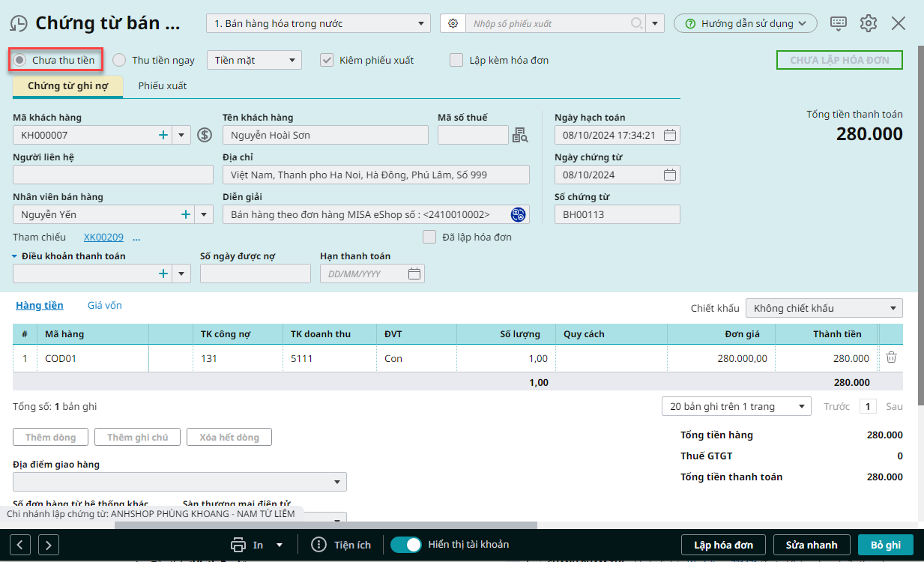
Task: Click the search magnifier in phiếu xuất box
Action: [x=637, y=23]
